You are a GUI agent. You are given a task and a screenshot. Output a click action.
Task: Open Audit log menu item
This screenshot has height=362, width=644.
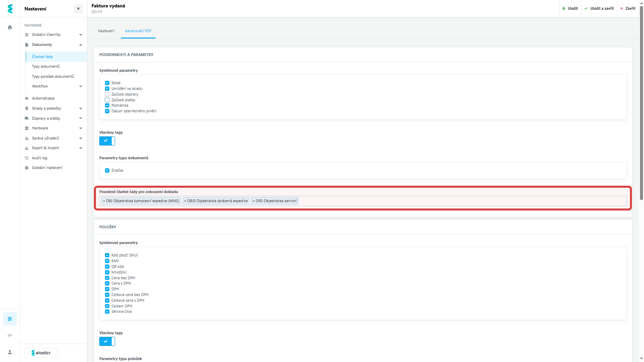pyautogui.click(x=40, y=158)
